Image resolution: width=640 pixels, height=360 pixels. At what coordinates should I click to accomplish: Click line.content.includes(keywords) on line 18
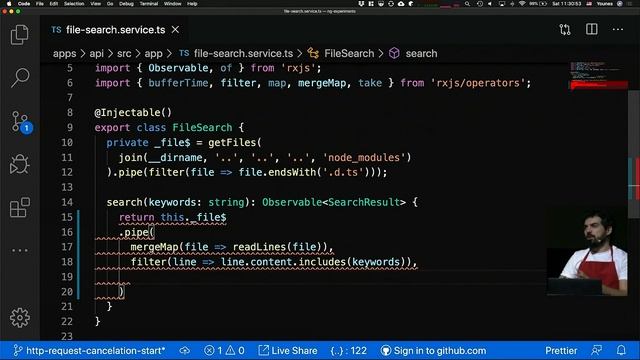tap(313, 262)
